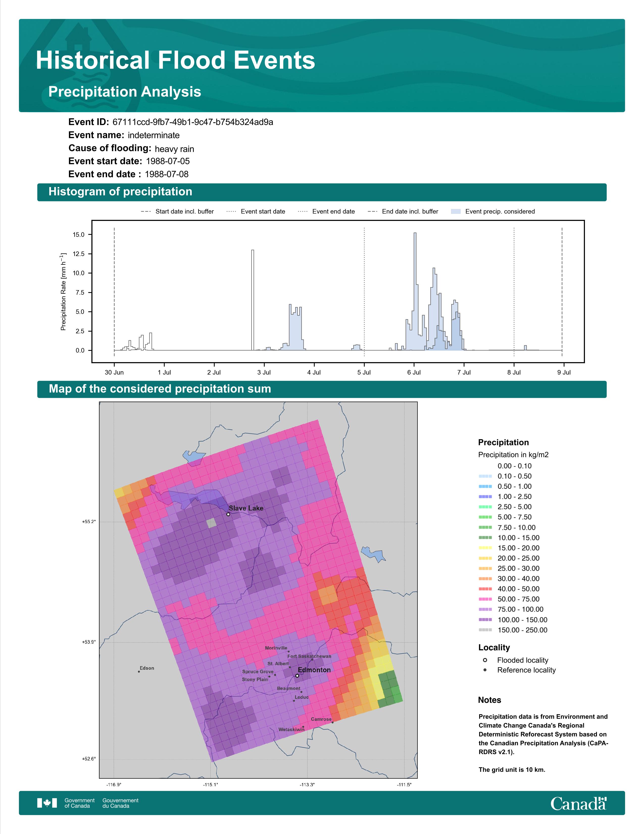Click the '30 Jun' x-axis tick label
The image size is (644, 834).
[114, 372]
